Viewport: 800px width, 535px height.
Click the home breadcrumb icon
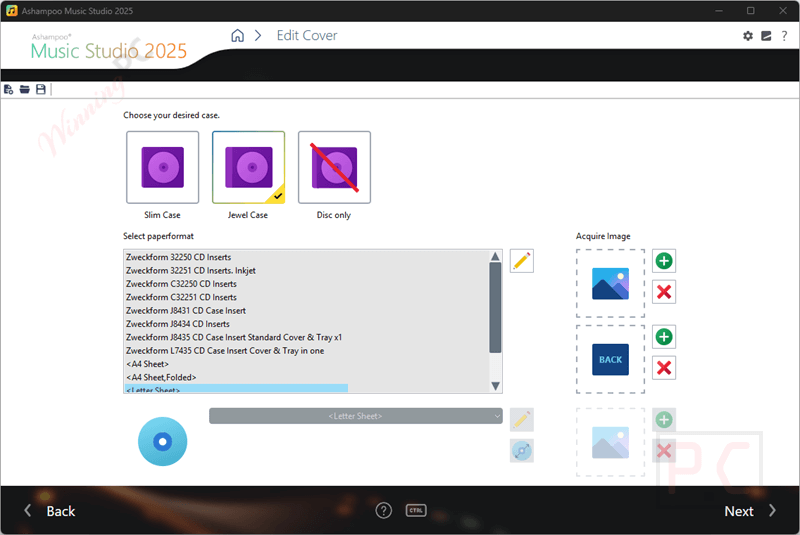click(x=237, y=36)
